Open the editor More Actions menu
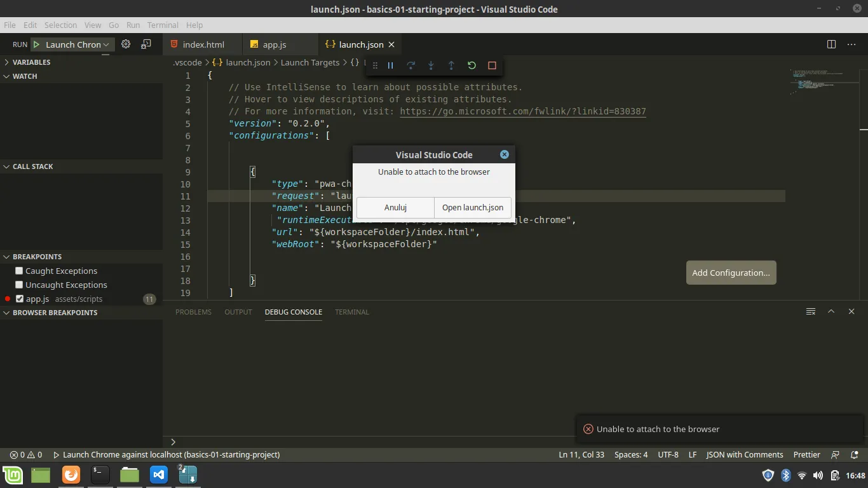The height and width of the screenshot is (488, 868). (x=851, y=44)
